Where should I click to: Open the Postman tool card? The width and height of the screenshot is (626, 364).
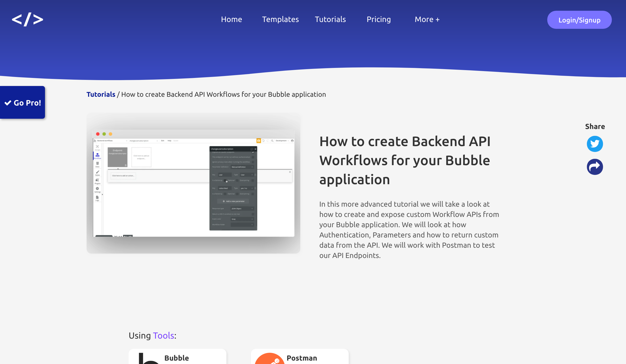[300, 357]
